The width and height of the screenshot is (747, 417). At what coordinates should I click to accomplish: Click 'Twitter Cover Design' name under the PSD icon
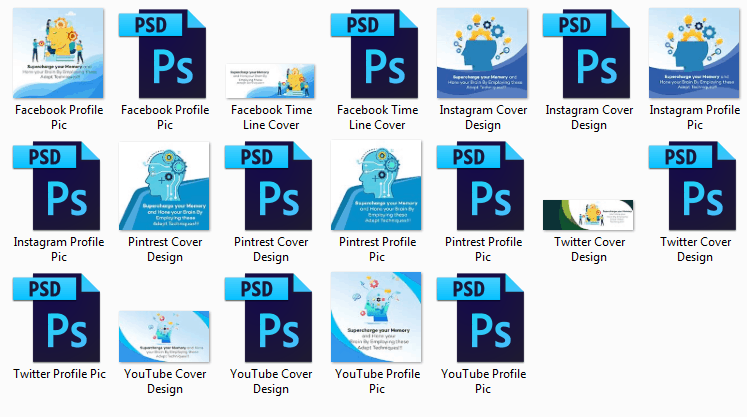(x=695, y=249)
